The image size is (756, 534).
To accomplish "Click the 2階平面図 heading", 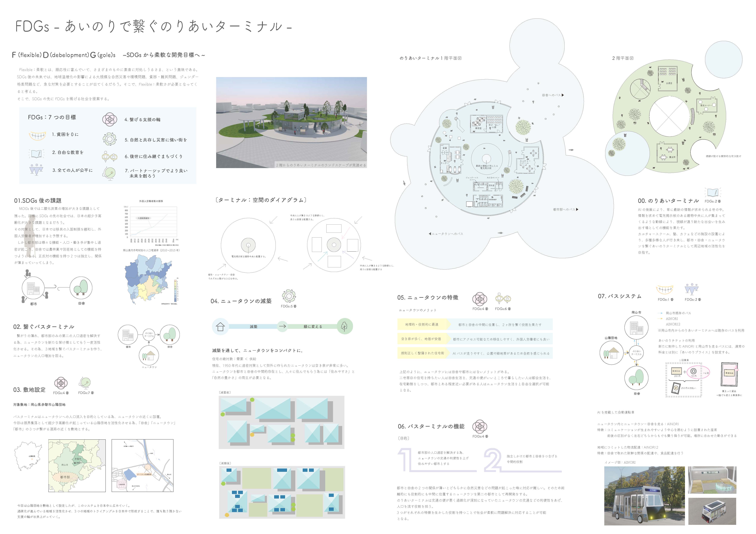I will [623, 58].
